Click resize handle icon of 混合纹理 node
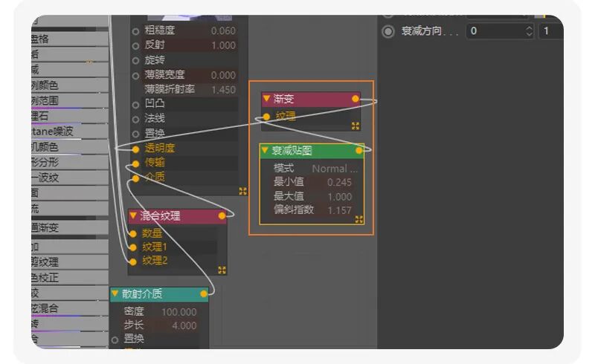Screen dimensions: 595x364 [x=222, y=270]
